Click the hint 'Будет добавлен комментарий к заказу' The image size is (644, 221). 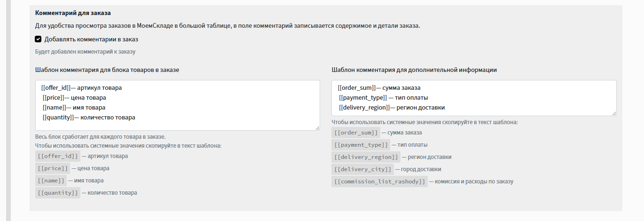tap(85, 52)
